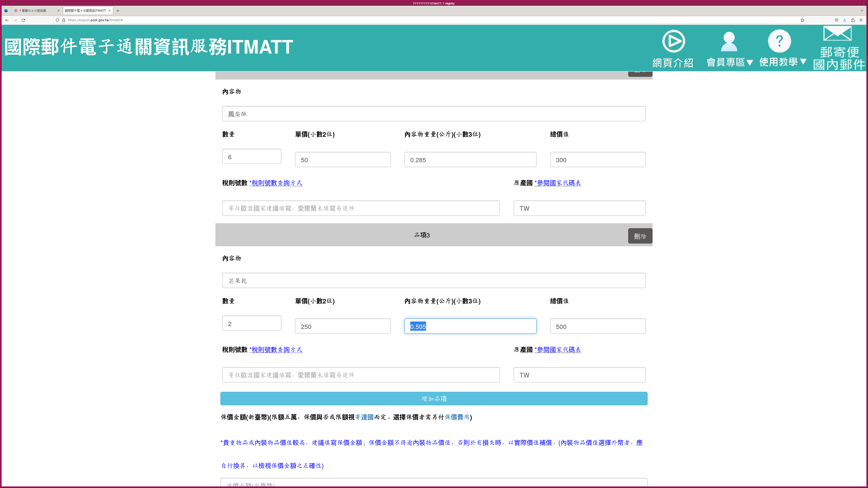Open the 參閱國家代碼表 link for 鳳梨酥 item
Screen dimensions: 868x488
tap(558, 183)
